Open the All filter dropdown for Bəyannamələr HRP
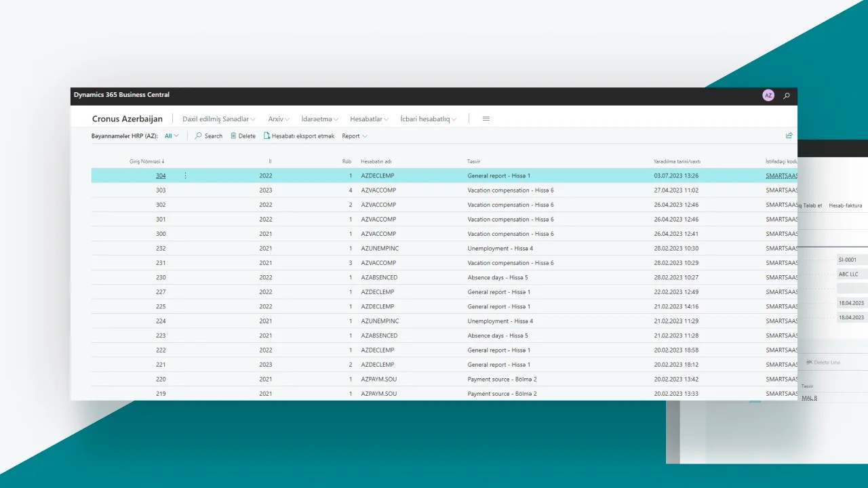The height and width of the screenshot is (488, 868). pyautogui.click(x=172, y=136)
